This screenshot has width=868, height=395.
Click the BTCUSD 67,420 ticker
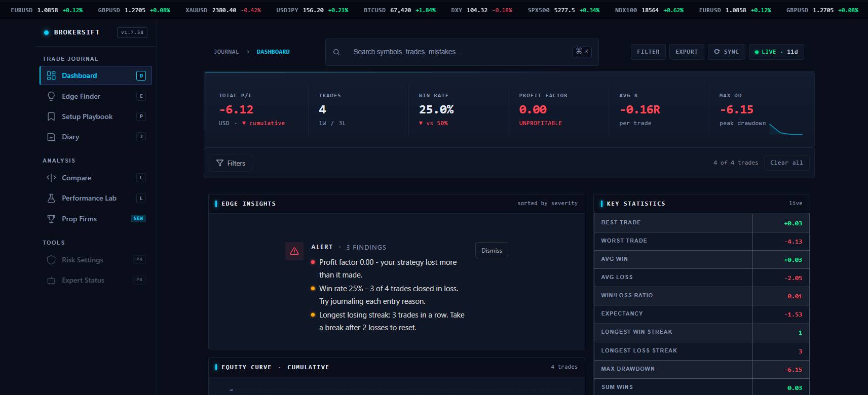click(x=399, y=10)
